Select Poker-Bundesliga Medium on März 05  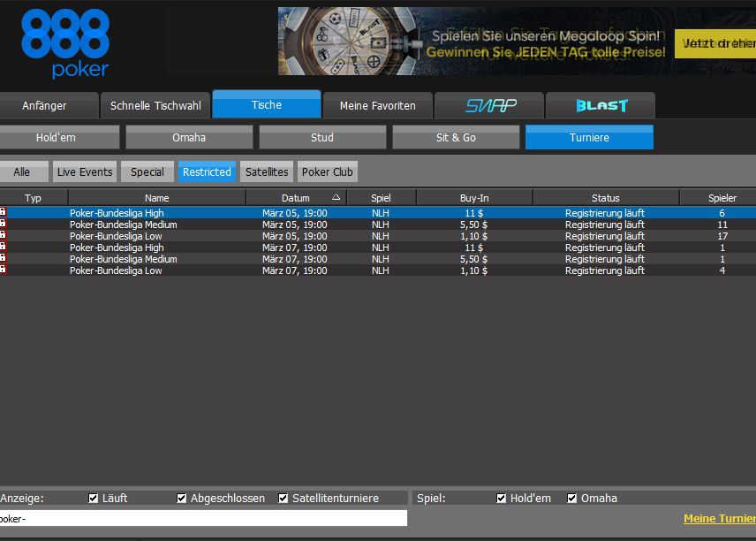click(378, 225)
